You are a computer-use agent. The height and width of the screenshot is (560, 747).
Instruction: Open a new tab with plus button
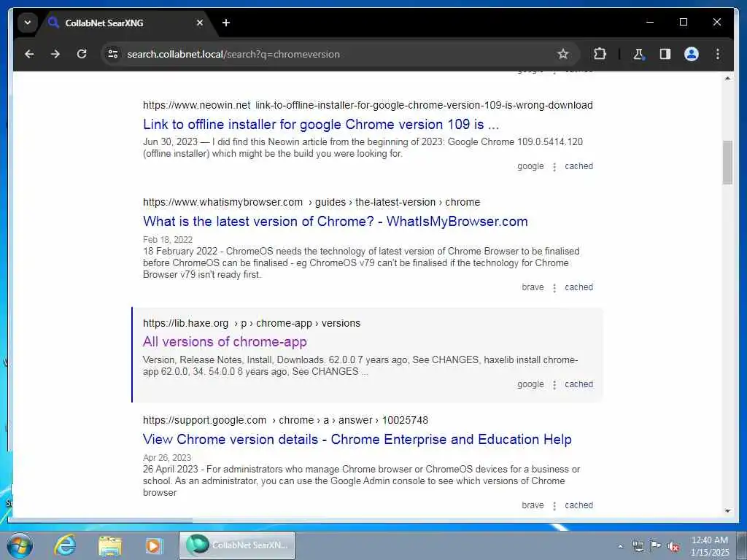[x=226, y=23]
